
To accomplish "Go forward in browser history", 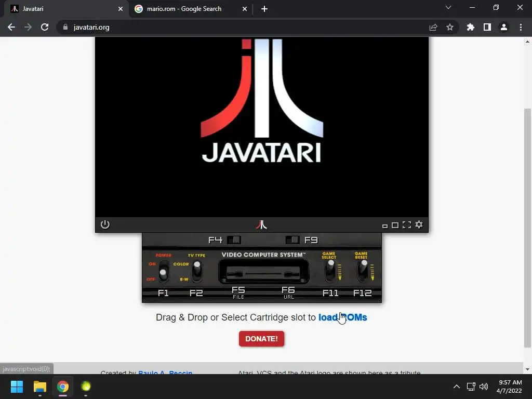I will point(28,27).
